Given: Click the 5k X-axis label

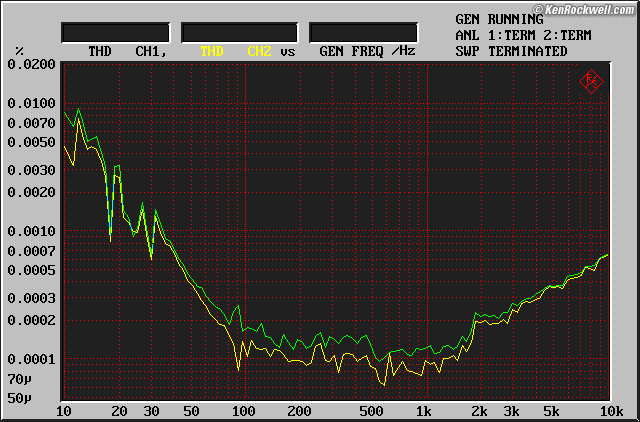Looking at the screenshot, I should click(551, 411).
